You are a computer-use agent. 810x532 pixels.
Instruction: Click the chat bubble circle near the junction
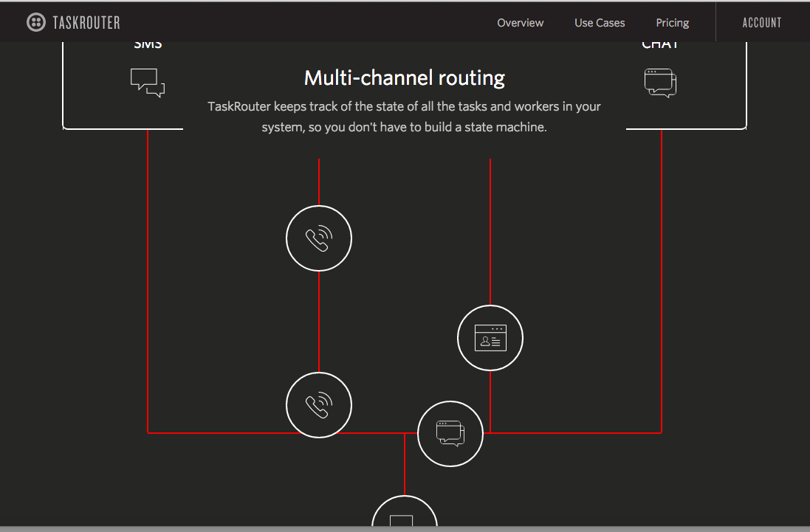coord(450,434)
